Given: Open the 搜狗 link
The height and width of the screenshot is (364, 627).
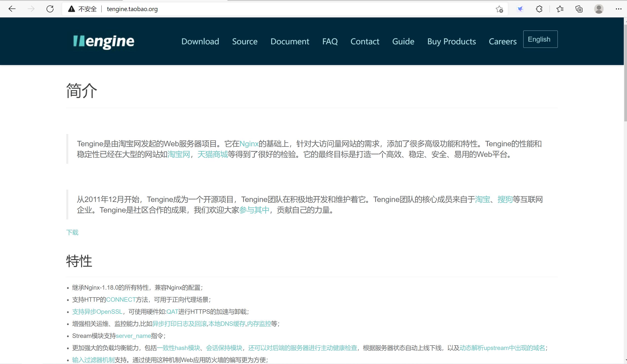Looking at the screenshot, I should [505, 199].
